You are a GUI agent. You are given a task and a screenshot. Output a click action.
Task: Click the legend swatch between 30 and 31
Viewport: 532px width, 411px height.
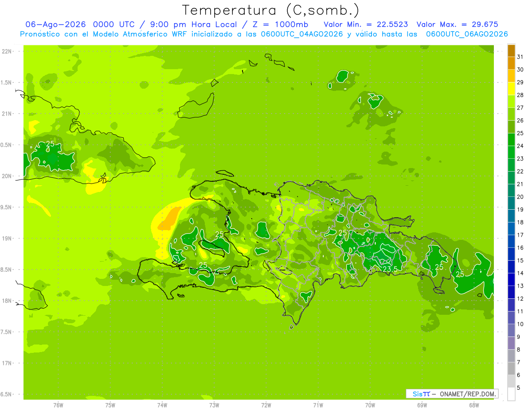tap(511, 63)
